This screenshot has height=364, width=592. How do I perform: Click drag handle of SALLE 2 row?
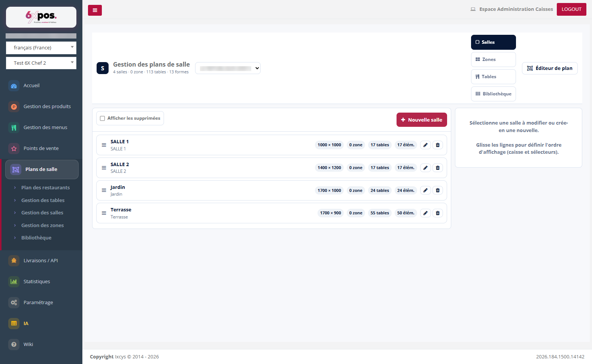pyautogui.click(x=104, y=168)
